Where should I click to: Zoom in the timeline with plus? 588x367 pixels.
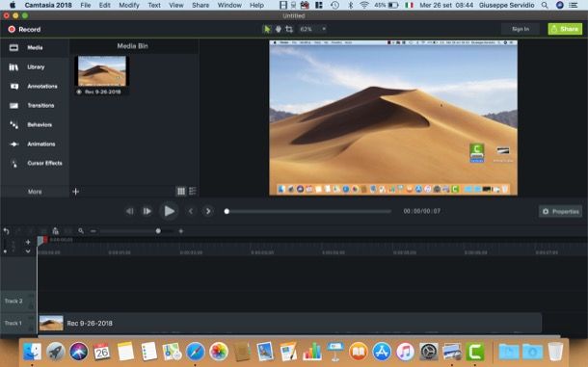181,231
